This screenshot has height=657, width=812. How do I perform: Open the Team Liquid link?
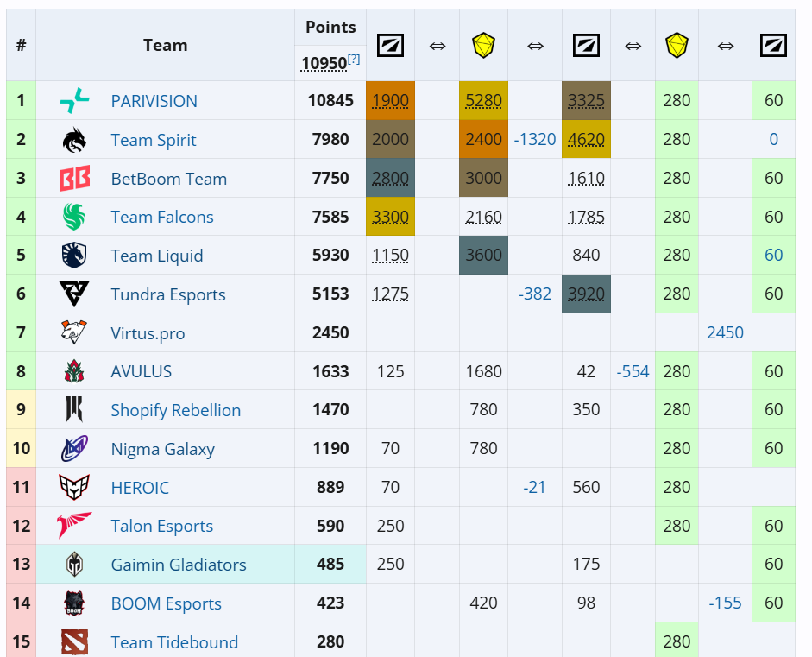157,256
